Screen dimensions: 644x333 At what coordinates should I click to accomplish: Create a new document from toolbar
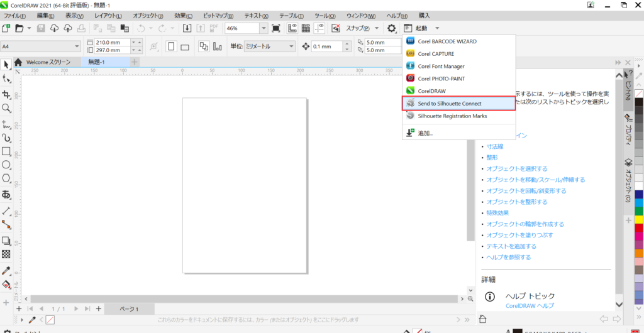point(6,28)
